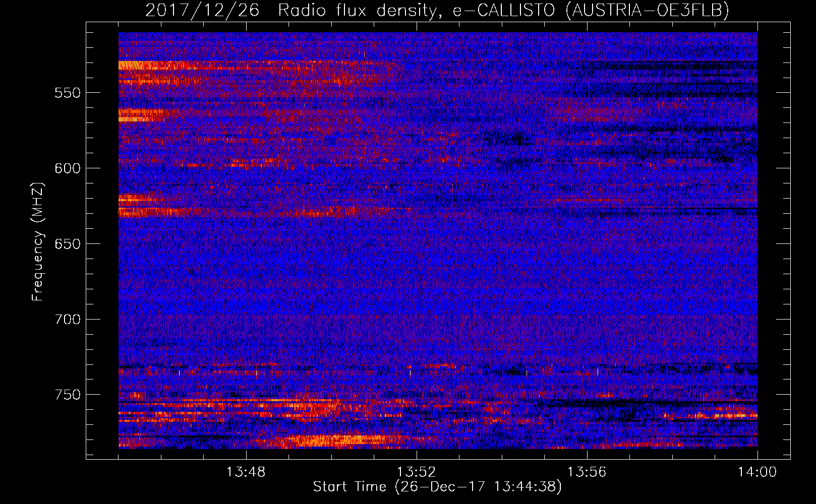Click the plot title 'Radio flux density, e-CALLISTO'

click(x=417, y=11)
